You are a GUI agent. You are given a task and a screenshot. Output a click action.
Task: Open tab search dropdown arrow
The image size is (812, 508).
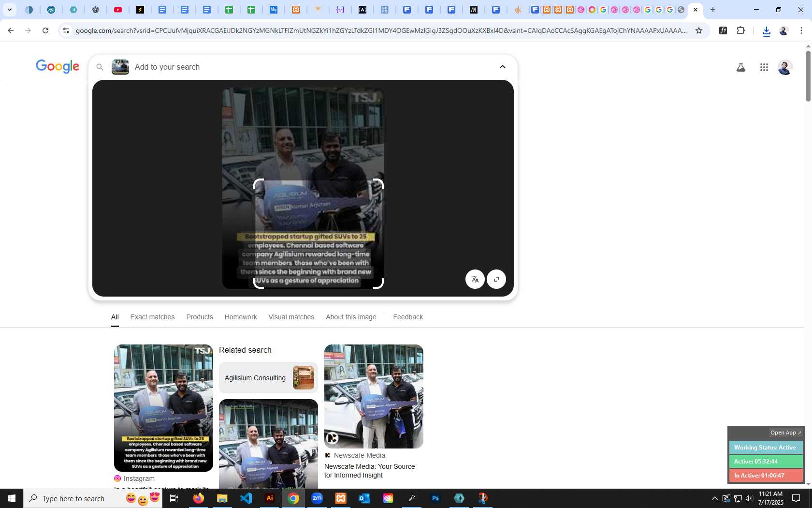(x=10, y=10)
